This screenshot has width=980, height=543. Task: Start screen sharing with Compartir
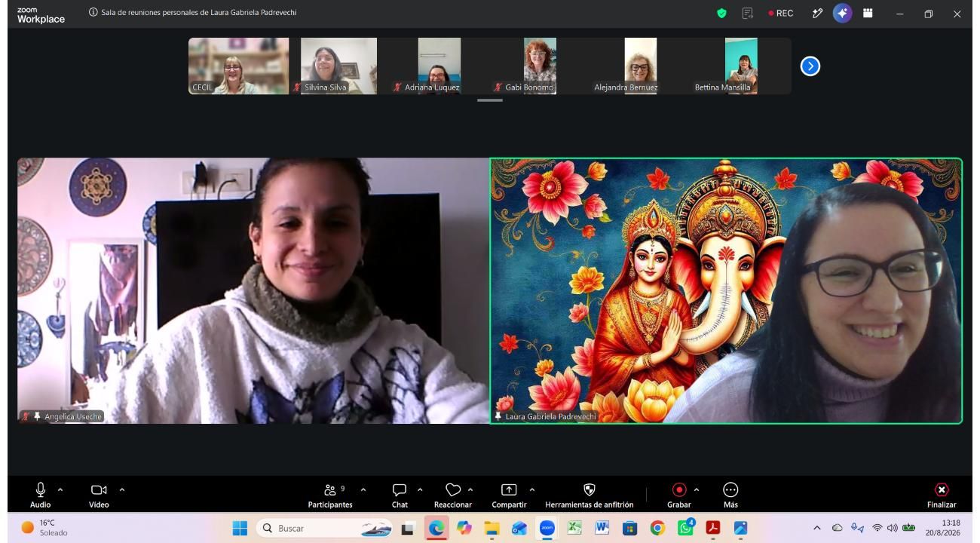pyautogui.click(x=509, y=495)
